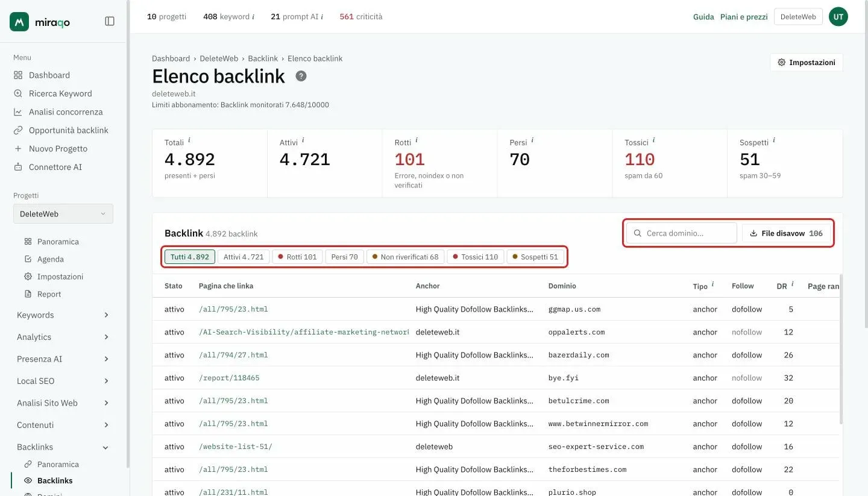Click the Impostazioni button at top right
The height and width of the screenshot is (496, 868).
[x=807, y=63]
